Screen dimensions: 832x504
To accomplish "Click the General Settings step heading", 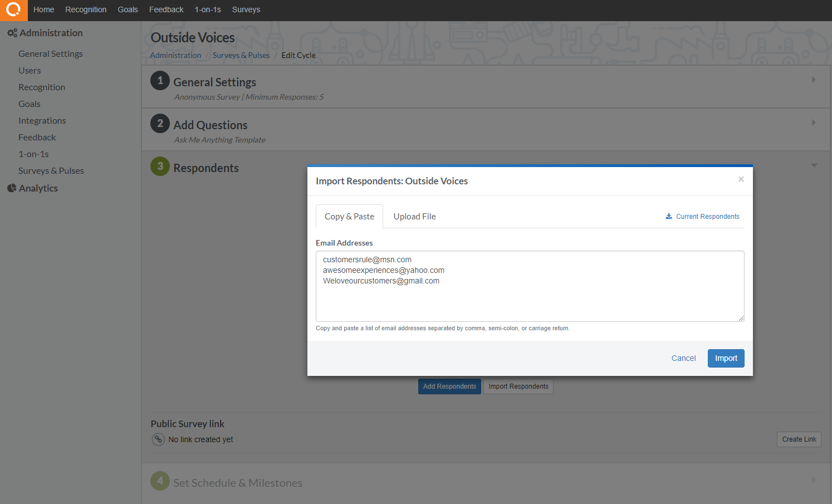I will [215, 82].
